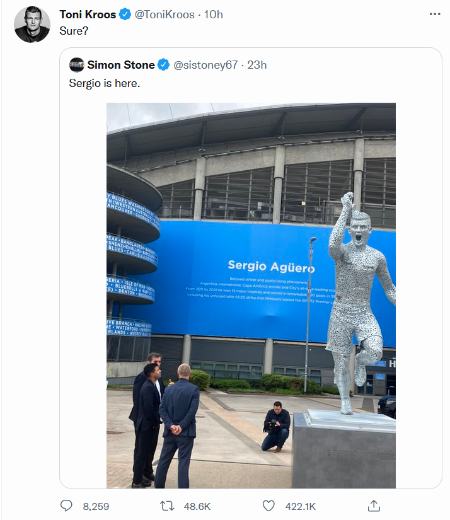Click the Toni Kroos display name

(x=88, y=14)
